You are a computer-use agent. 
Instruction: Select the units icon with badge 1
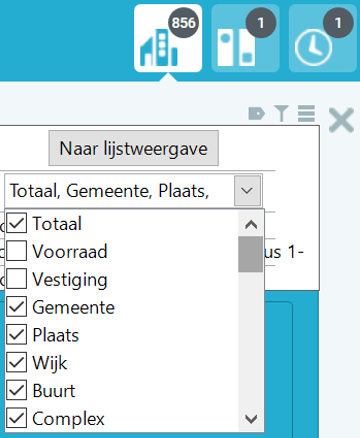(x=245, y=38)
